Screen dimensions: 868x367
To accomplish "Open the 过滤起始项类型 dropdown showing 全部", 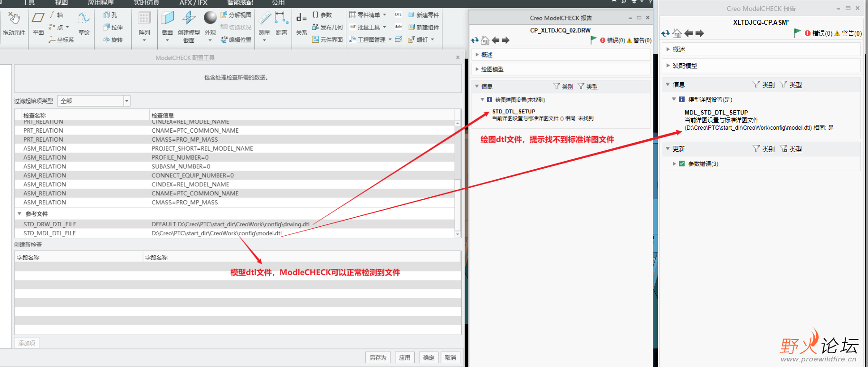I will (94, 101).
